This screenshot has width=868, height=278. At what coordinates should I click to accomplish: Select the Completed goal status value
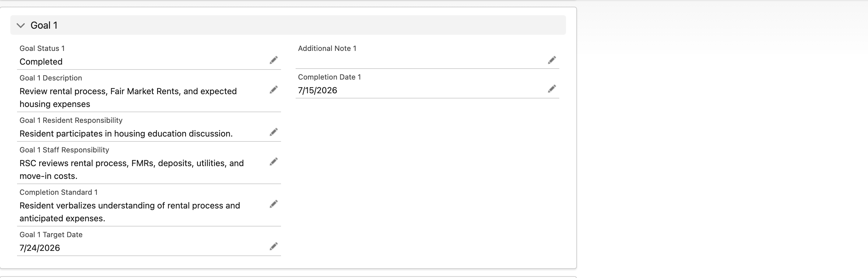pyautogui.click(x=41, y=62)
